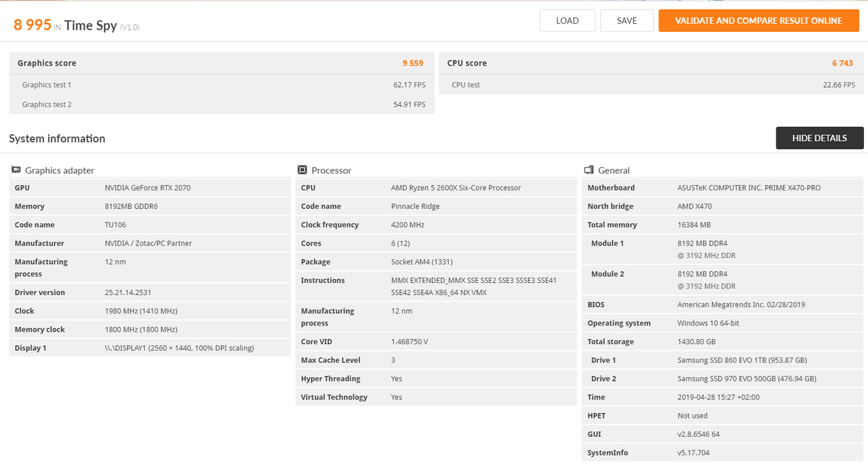
Task: Click memory clock 1800 MHz value
Action: pyautogui.click(x=141, y=329)
